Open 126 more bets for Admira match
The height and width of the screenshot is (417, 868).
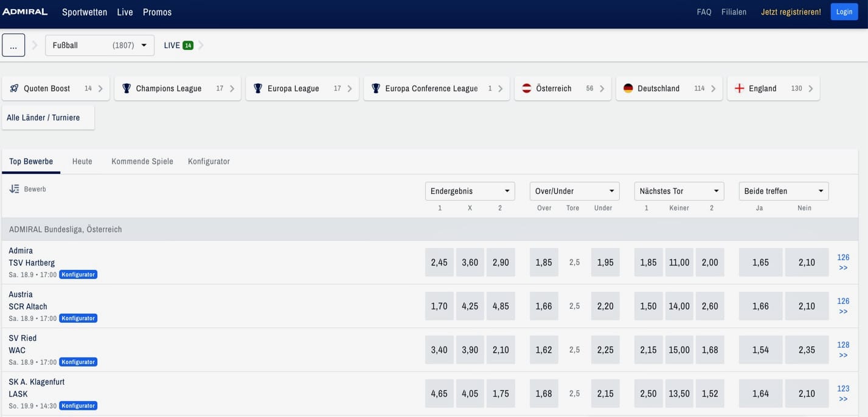[843, 262]
